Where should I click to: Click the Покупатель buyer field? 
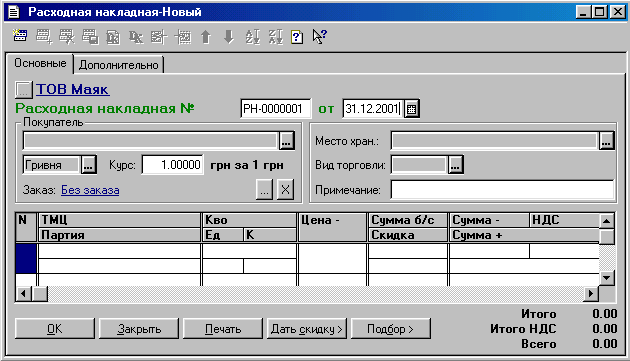150,140
